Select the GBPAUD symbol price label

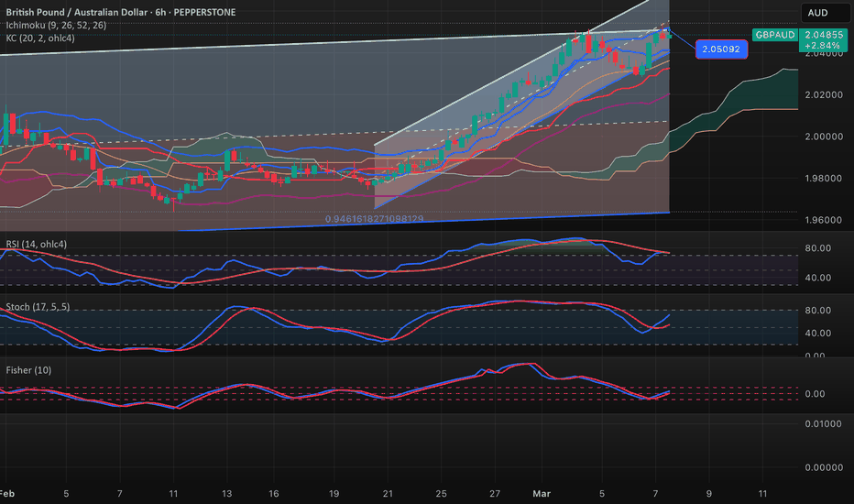click(x=774, y=35)
